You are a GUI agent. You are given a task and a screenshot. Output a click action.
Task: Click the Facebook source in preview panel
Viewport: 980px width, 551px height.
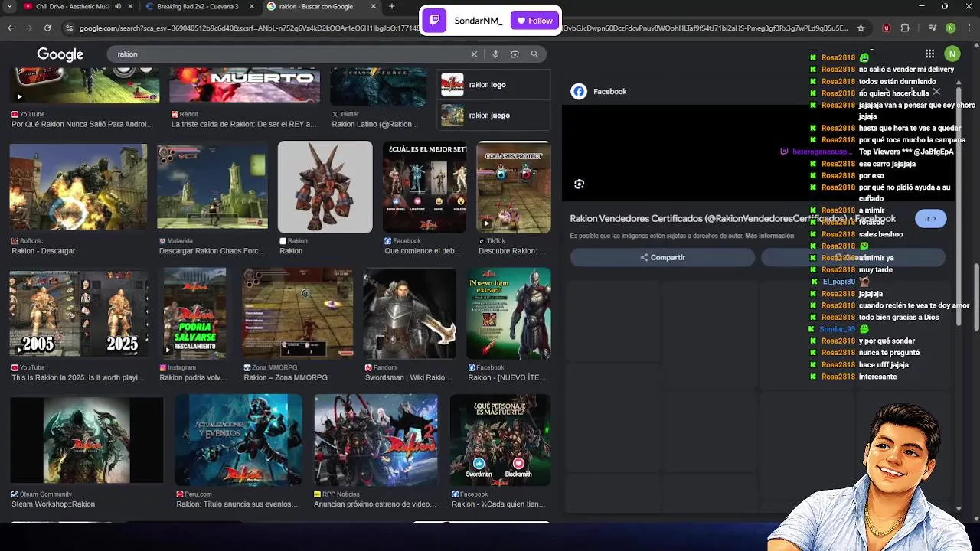click(599, 92)
